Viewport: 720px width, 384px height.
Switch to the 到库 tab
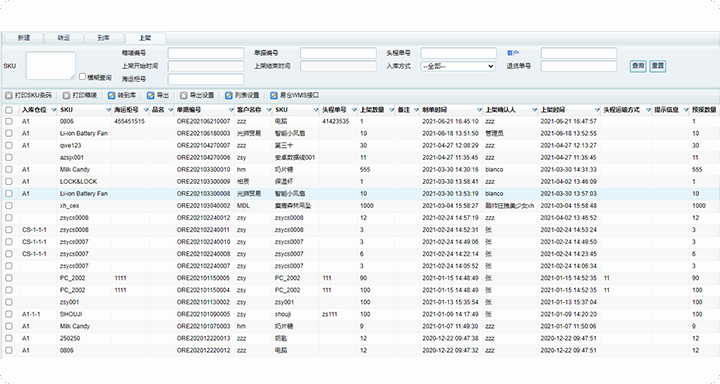click(104, 38)
